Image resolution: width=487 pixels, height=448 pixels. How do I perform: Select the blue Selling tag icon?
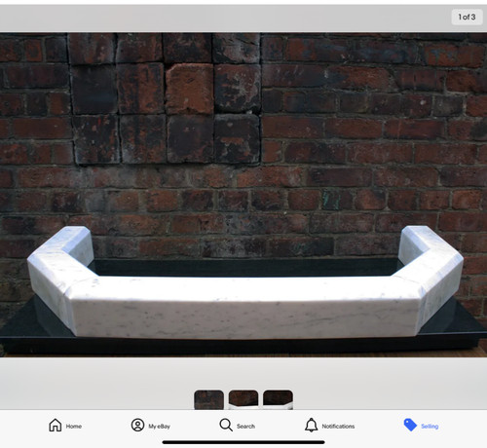pyautogui.click(x=410, y=425)
